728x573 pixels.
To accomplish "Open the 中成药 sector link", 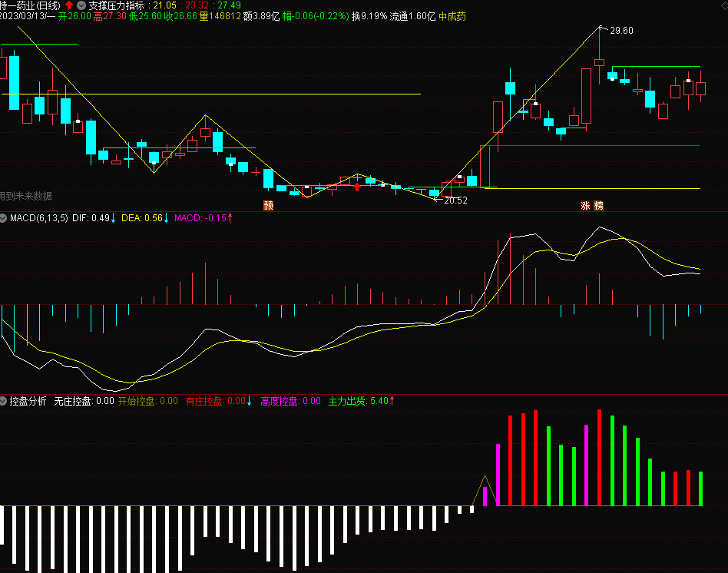I will pyautogui.click(x=452, y=16).
